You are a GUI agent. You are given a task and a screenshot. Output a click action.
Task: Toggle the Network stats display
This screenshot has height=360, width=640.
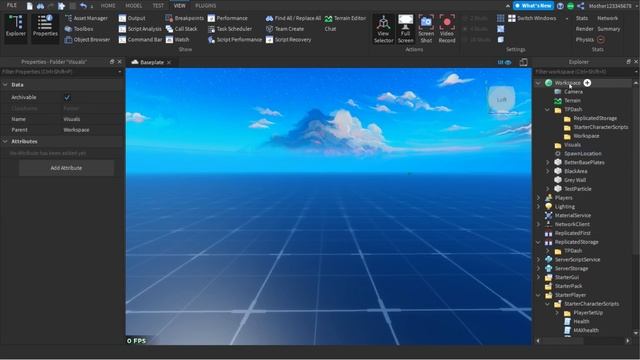(x=607, y=18)
